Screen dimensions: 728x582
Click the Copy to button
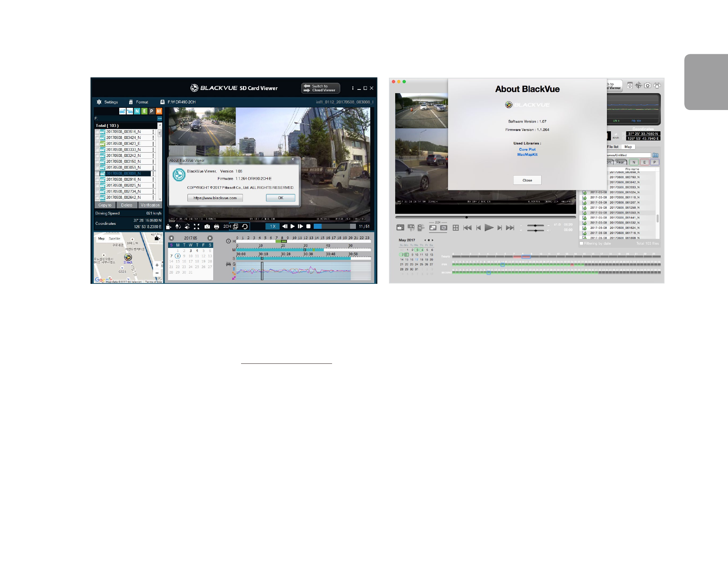pos(105,205)
